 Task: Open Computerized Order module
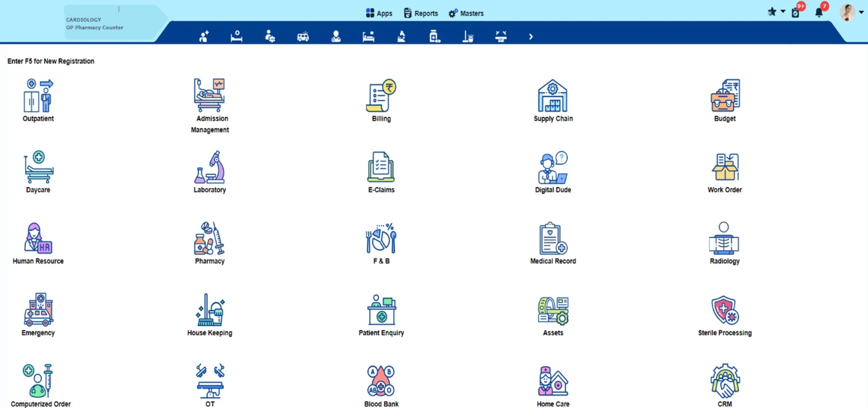pyautogui.click(x=41, y=385)
